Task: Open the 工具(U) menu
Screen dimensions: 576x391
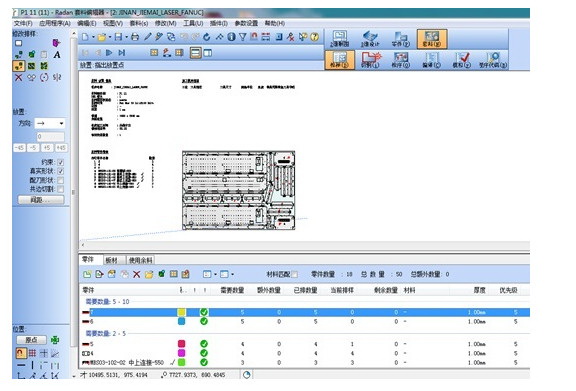Action: (193, 23)
